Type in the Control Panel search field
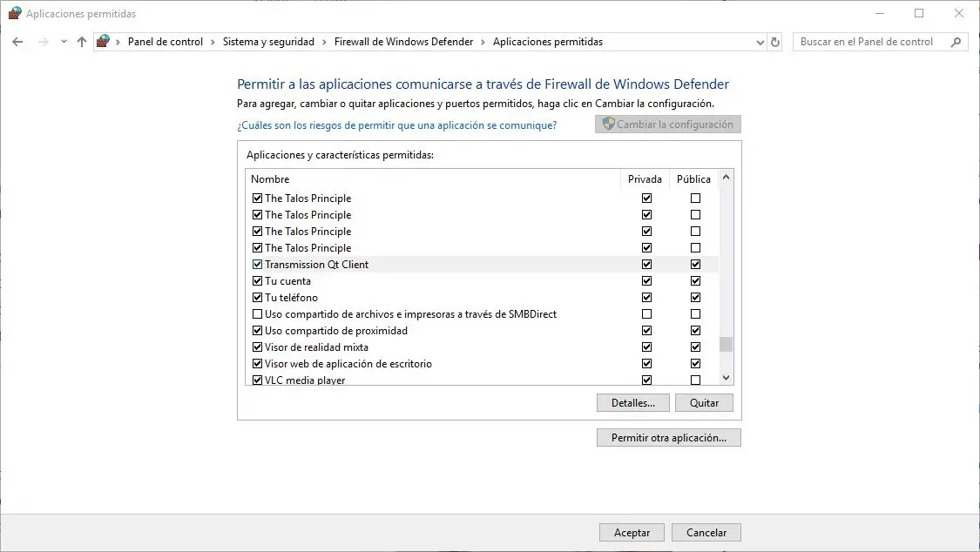Viewport: 980px width, 552px height. [x=869, y=42]
